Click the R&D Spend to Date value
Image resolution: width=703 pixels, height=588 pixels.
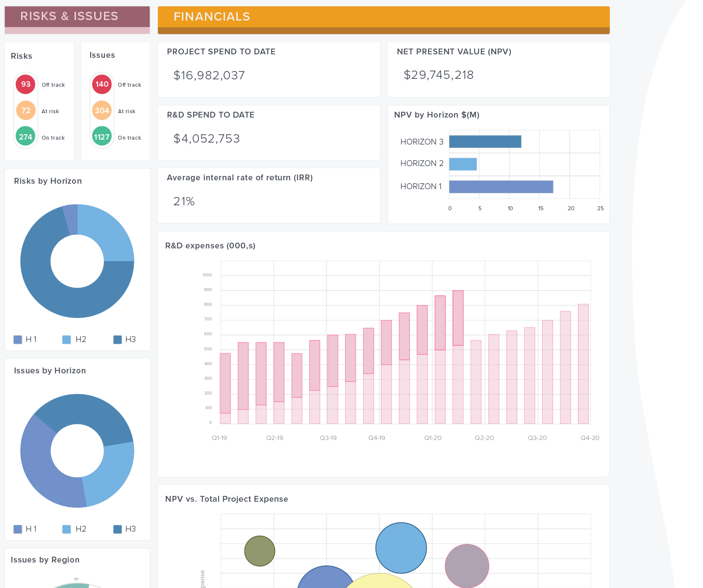pos(206,139)
